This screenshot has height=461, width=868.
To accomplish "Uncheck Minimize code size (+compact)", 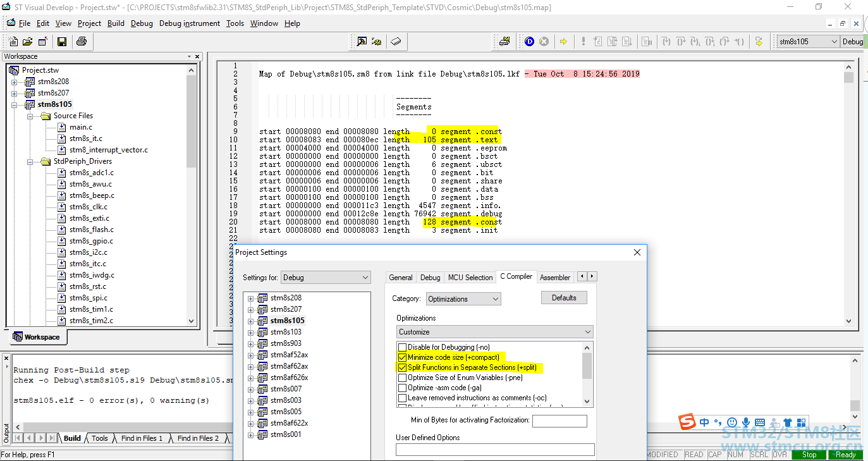I will point(402,357).
